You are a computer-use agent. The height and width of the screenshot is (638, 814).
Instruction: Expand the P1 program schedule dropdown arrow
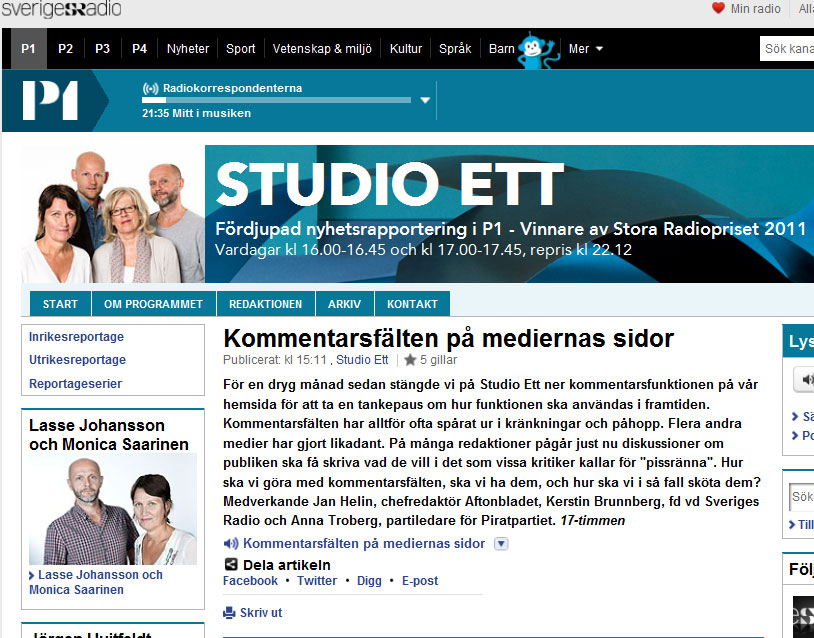(425, 100)
